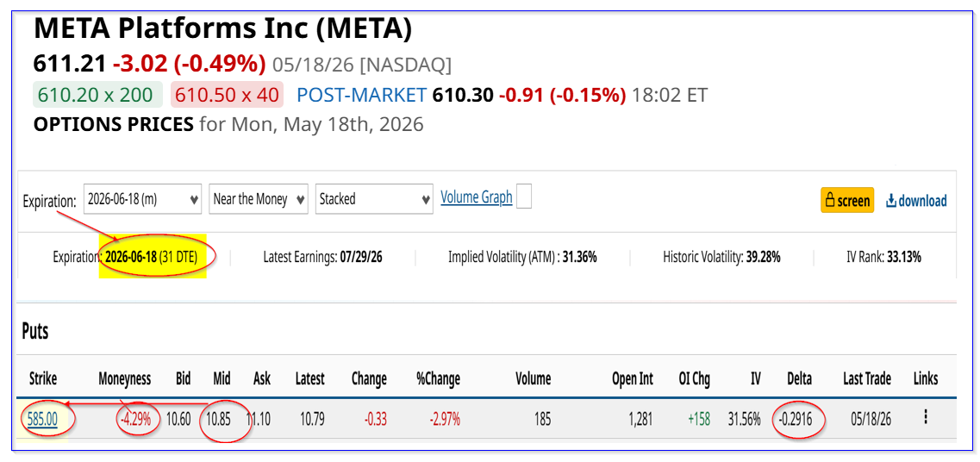This screenshot has height=462, width=980.
Task: Sort by Strike column header
Action: click(x=42, y=378)
